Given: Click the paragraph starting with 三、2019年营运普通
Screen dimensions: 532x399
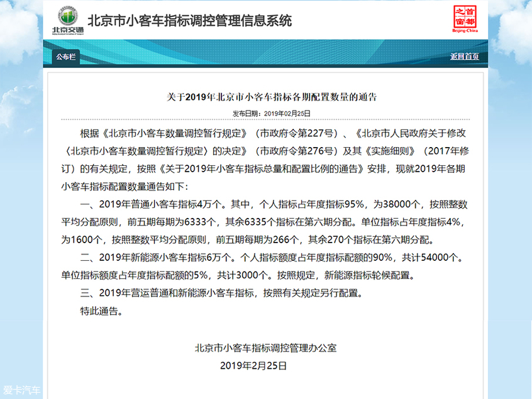Looking at the screenshot, I should pos(221,293).
